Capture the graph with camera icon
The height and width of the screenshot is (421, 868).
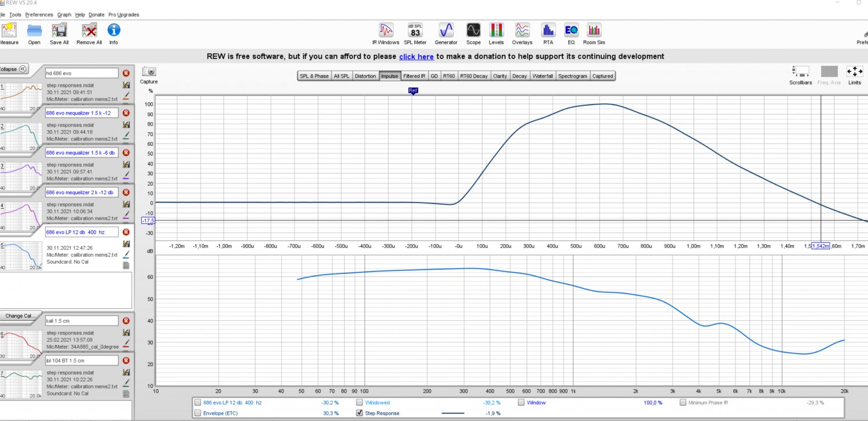point(149,72)
